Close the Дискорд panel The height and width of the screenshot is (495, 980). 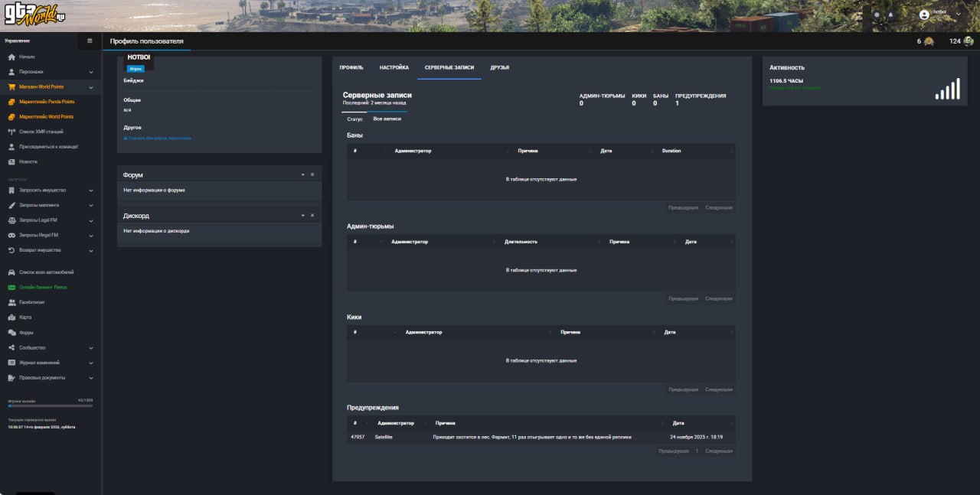(312, 216)
